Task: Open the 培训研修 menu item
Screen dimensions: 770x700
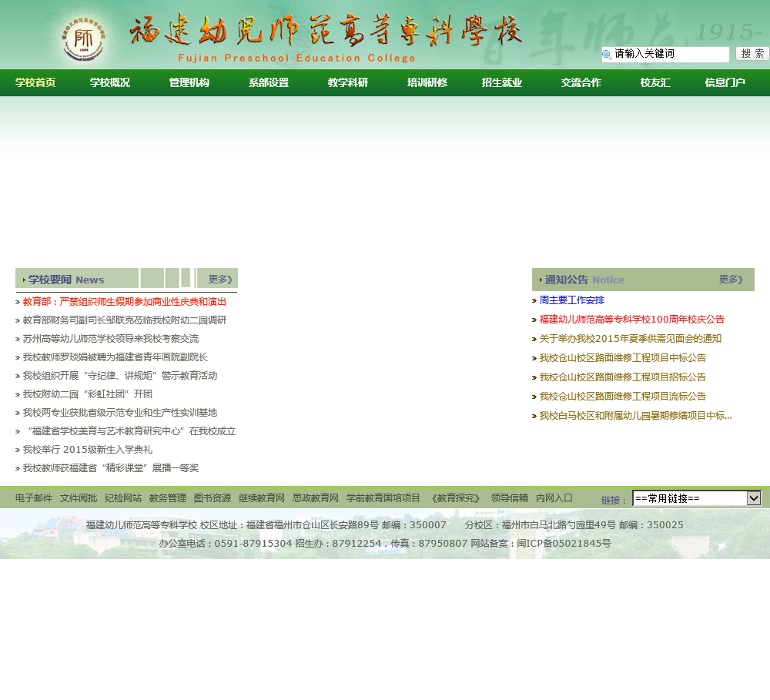Action: (427, 82)
